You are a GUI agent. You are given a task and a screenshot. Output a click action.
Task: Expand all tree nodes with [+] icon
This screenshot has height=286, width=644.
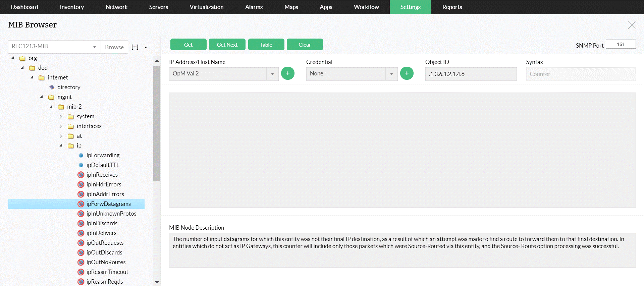click(135, 47)
